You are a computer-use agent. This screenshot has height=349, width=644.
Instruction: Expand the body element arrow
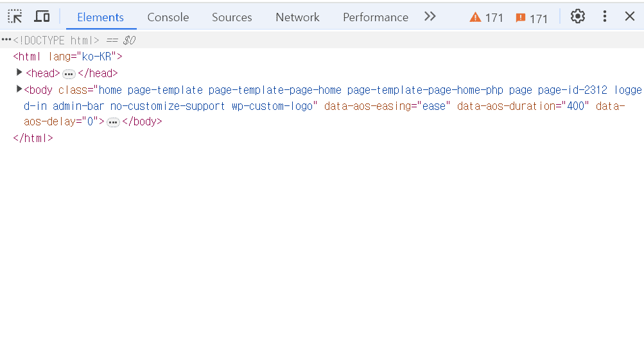coord(19,89)
